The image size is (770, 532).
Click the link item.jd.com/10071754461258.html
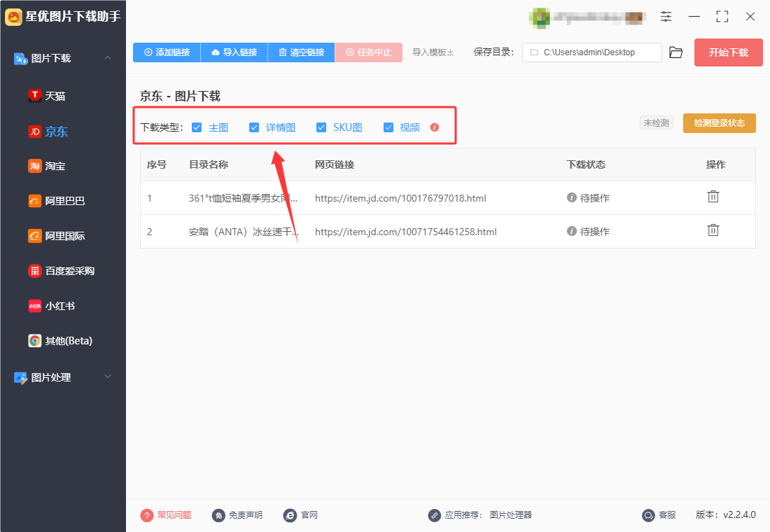tap(405, 232)
